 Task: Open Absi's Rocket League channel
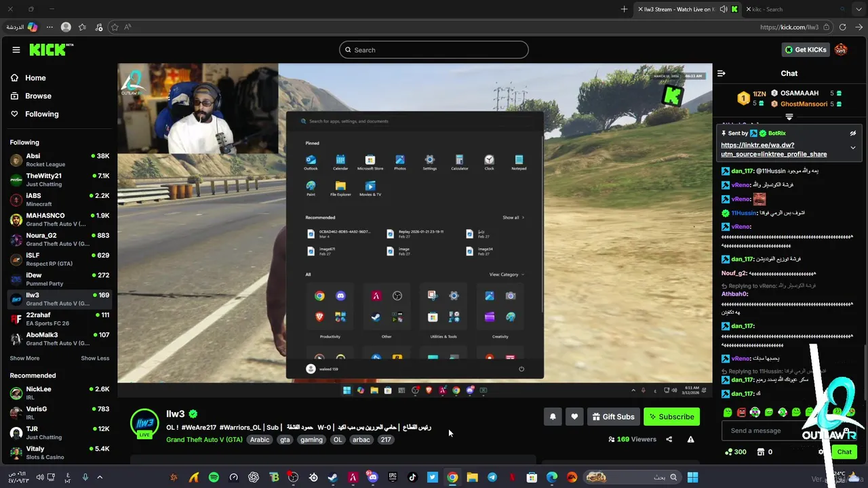click(59, 160)
